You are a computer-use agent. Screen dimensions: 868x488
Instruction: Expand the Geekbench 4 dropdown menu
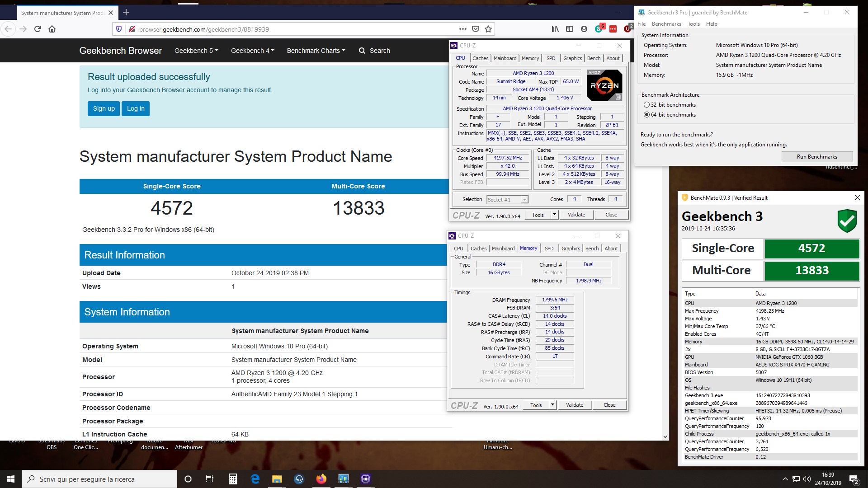(x=252, y=51)
